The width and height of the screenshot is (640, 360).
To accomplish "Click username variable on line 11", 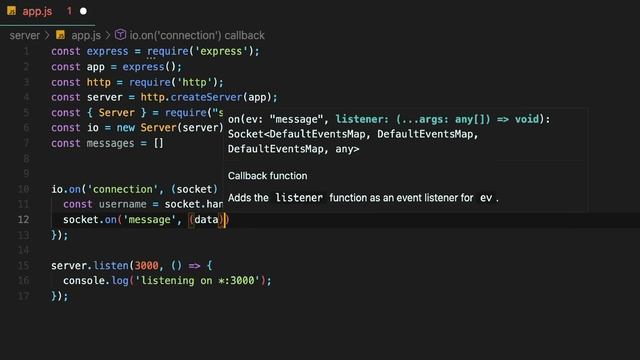I will [x=122, y=204].
